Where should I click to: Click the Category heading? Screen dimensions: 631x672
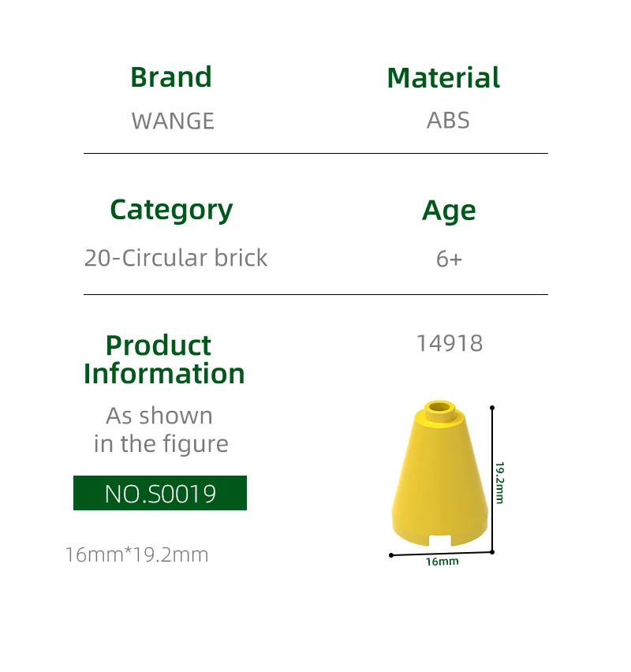click(171, 210)
